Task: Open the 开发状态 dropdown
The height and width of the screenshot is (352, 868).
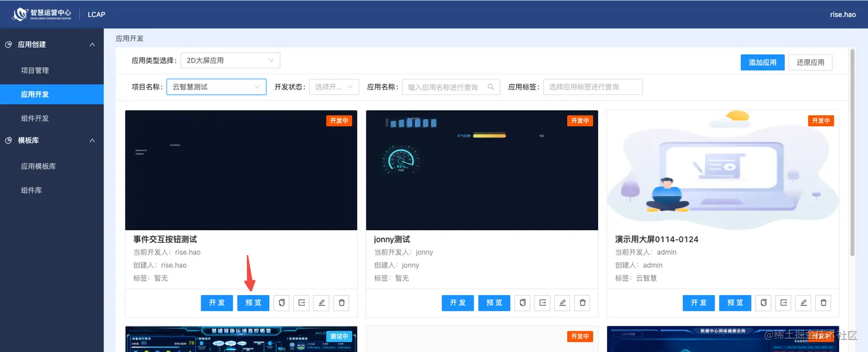Action: (334, 87)
